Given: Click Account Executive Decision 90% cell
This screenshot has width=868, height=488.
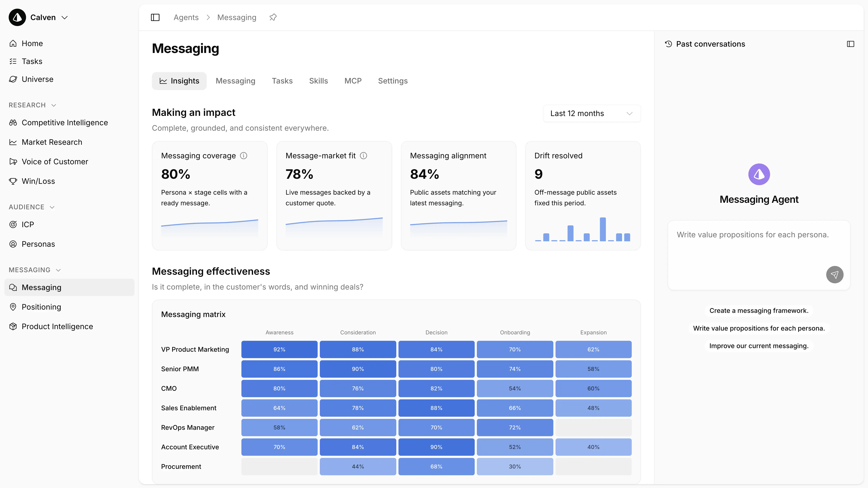Looking at the screenshot, I should pos(436,447).
